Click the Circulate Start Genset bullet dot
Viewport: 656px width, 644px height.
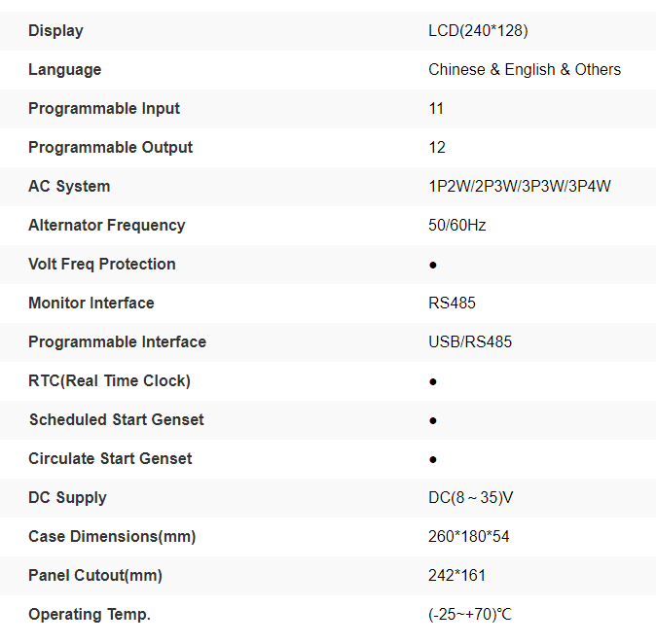(433, 459)
